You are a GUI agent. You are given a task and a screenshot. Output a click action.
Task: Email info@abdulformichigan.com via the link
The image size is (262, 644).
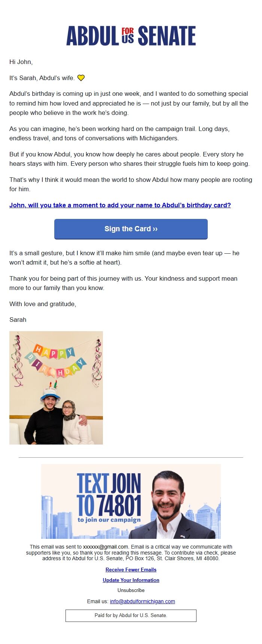[142, 601]
